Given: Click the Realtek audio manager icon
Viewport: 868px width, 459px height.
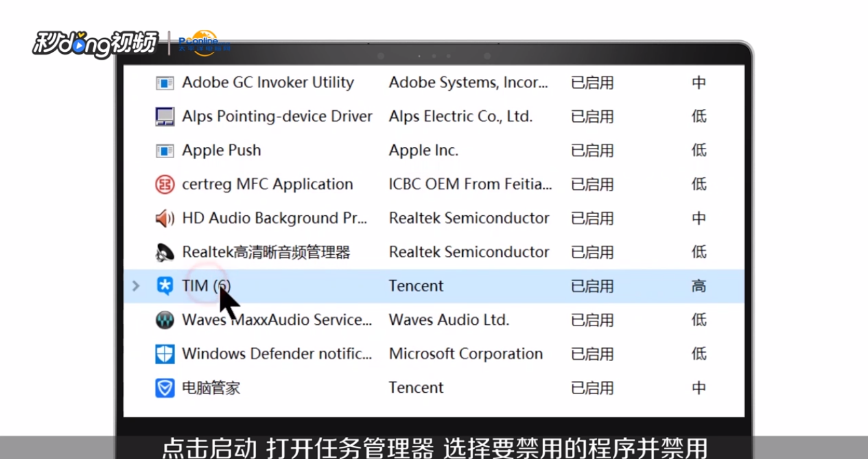Looking at the screenshot, I should pos(165,252).
